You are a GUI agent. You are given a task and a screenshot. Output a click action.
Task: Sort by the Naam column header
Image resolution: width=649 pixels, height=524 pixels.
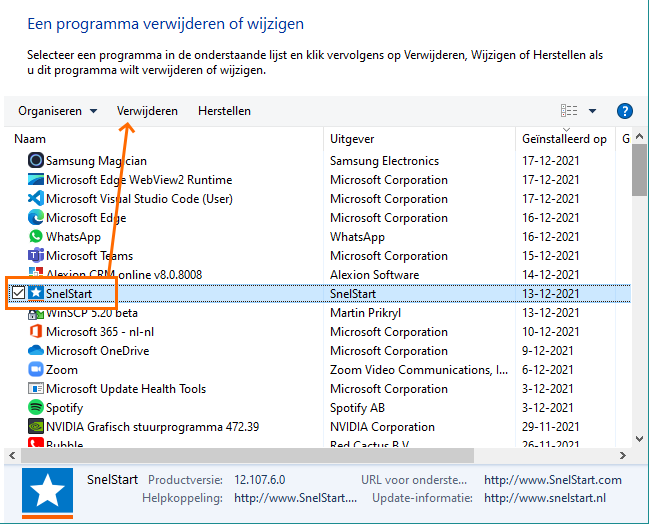coord(30,139)
